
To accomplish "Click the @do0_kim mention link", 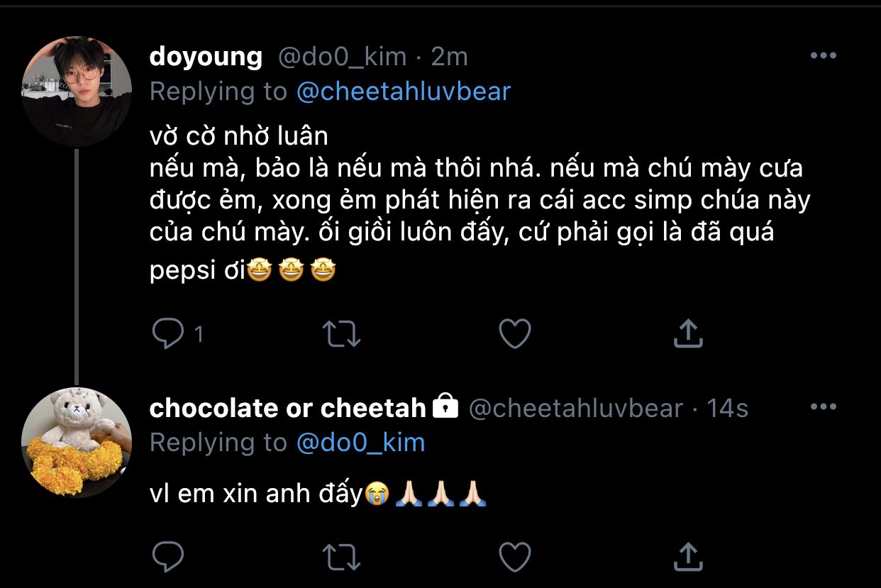I will click(x=360, y=443).
